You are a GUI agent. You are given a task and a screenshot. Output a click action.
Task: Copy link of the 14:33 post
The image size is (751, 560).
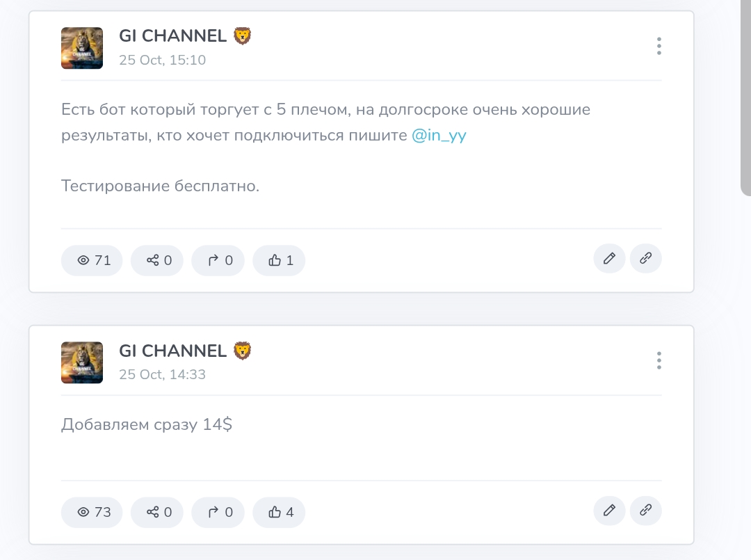coord(645,511)
